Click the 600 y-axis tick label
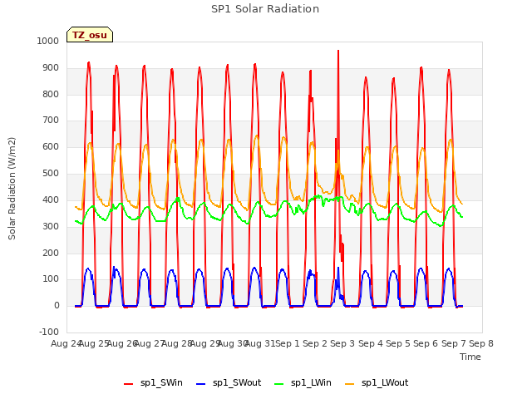Image resolution: width=532 pixels, height=399 pixels. coord(51,147)
